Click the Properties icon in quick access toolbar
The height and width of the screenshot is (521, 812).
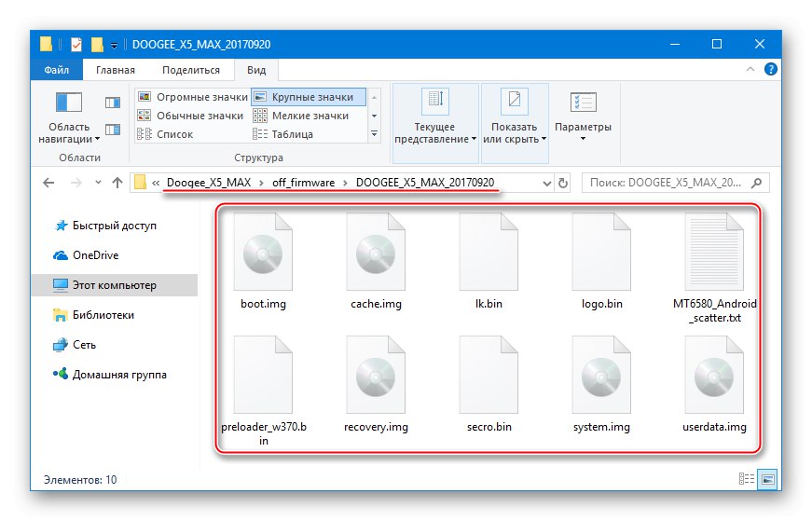pyautogui.click(x=76, y=45)
